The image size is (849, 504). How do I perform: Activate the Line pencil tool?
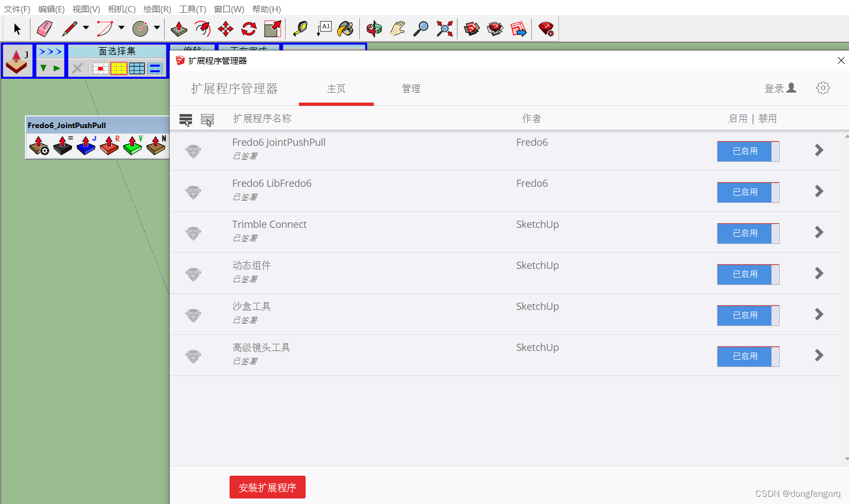tap(70, 28)
